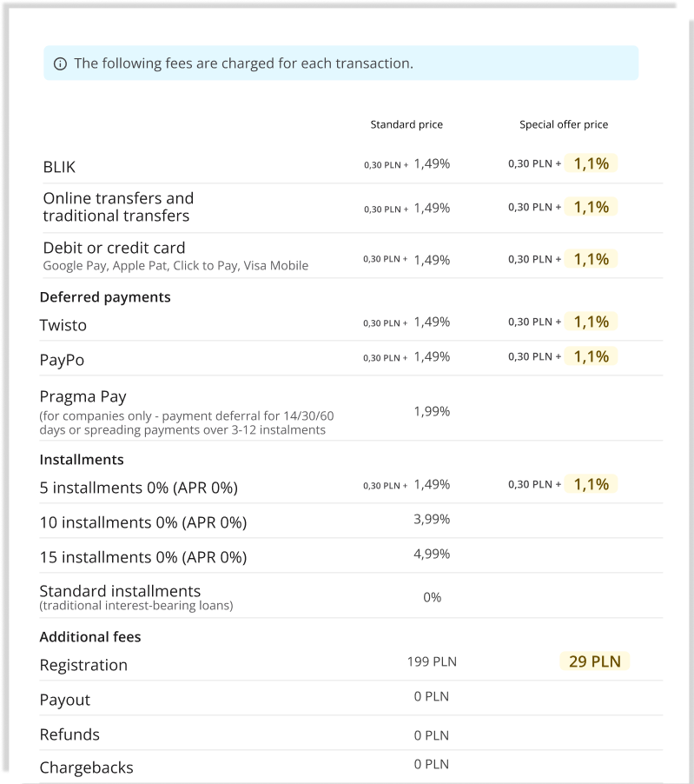Click the 15 installments 0% row label

(143, 557)
